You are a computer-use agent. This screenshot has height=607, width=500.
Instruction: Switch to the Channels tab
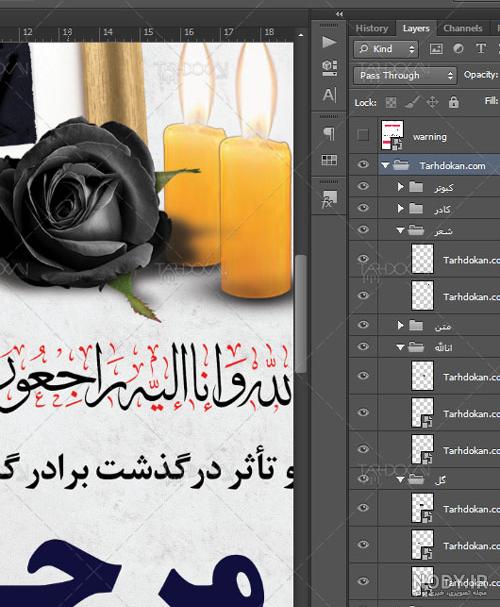[x=463, y=28]
